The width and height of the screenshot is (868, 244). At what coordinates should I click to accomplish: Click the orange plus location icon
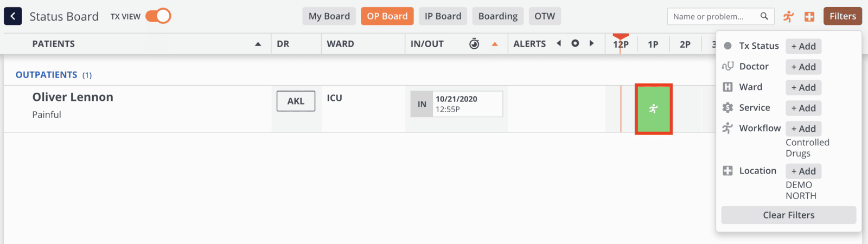809,16
